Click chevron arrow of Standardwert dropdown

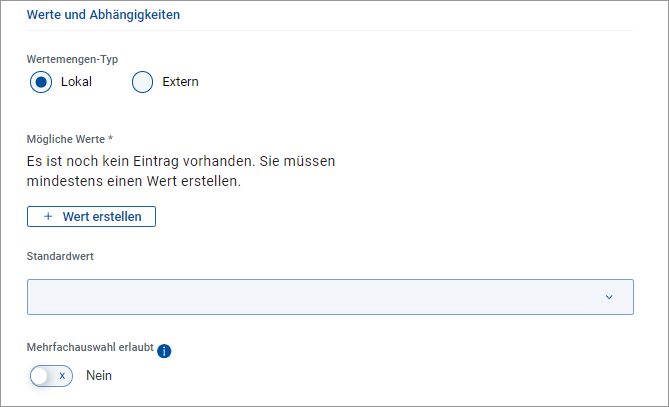tap(609, 297)
